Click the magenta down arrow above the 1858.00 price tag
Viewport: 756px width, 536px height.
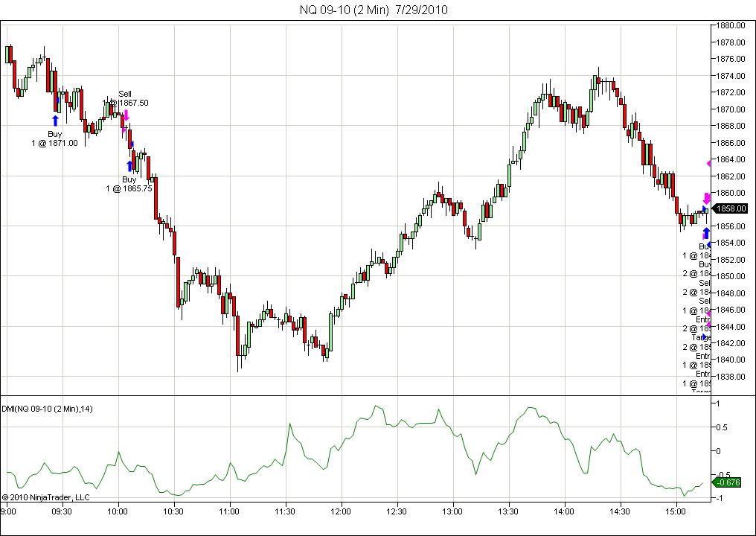click(706, 198)
